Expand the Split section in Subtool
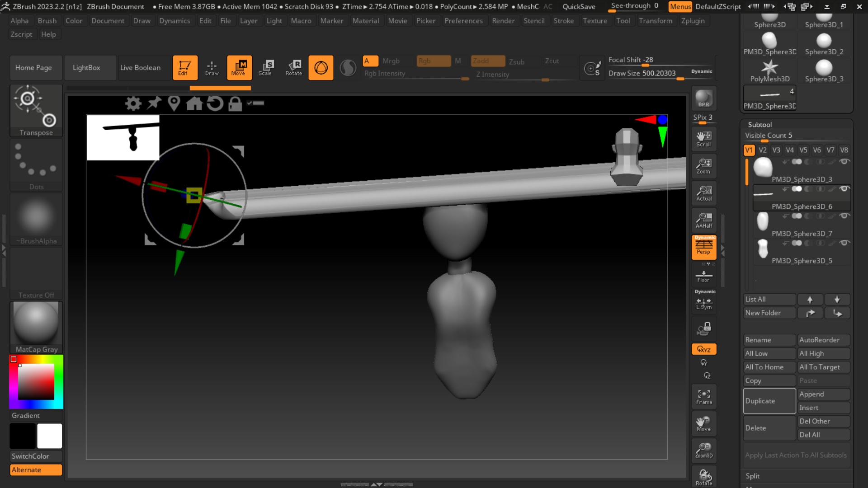 pos(752,476)
